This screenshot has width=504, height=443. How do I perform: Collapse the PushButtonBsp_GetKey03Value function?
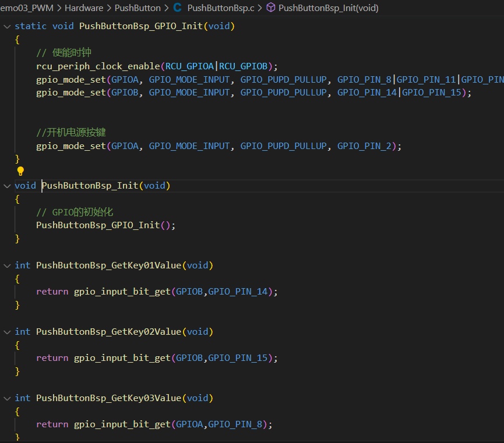(x=7, y=398)
